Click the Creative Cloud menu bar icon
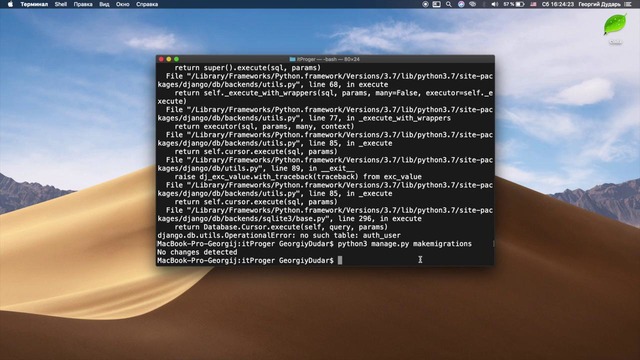This screenshot has height=360, width=640. point(473,4)
